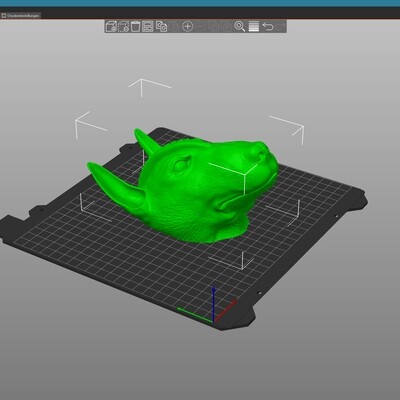Click the Copy and paste icon
400x400 pixels.
tap(162, 26)
